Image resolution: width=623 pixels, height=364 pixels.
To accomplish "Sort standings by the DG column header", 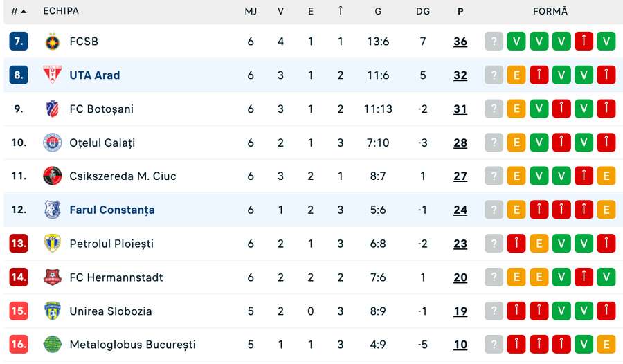I will pyautogui.click(x=423, y=12).
